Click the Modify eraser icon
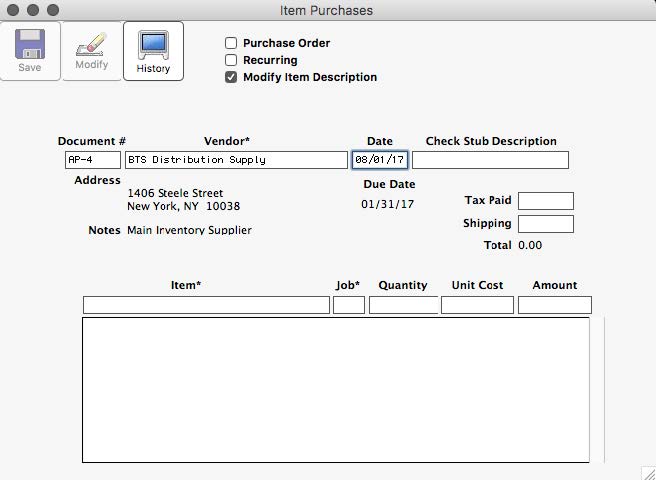Image resolution: width=656 pixels, height=480 pixels. pyautogui.click(x=91, y=46)
